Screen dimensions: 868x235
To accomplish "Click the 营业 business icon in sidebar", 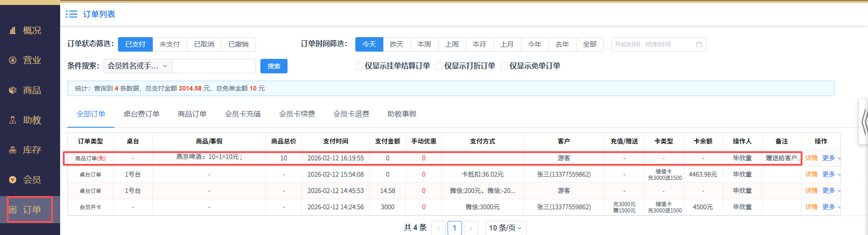I will pyautogui.click(x=13, y=60).
